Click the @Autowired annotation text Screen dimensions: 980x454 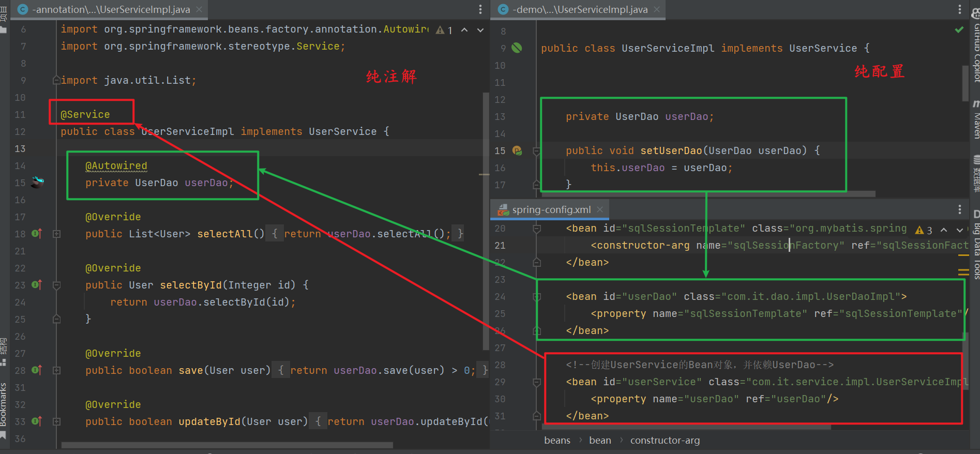116,165
